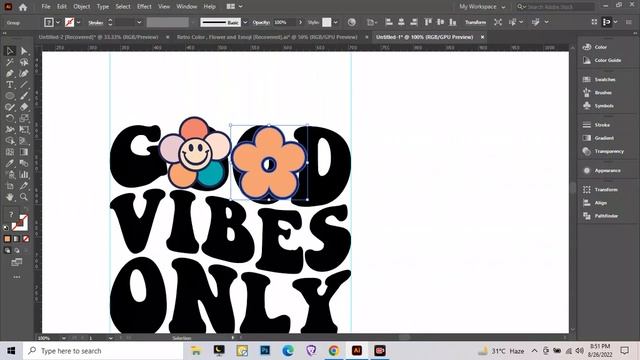
Task: Set fill mode to None
Action: (x=26, y=239)
